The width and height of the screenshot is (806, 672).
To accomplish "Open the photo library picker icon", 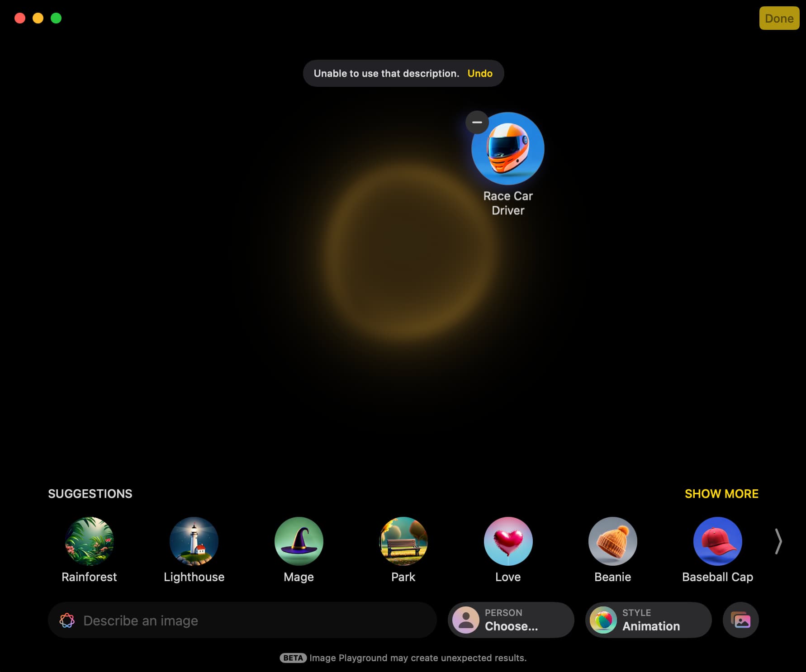I will 741,620.
